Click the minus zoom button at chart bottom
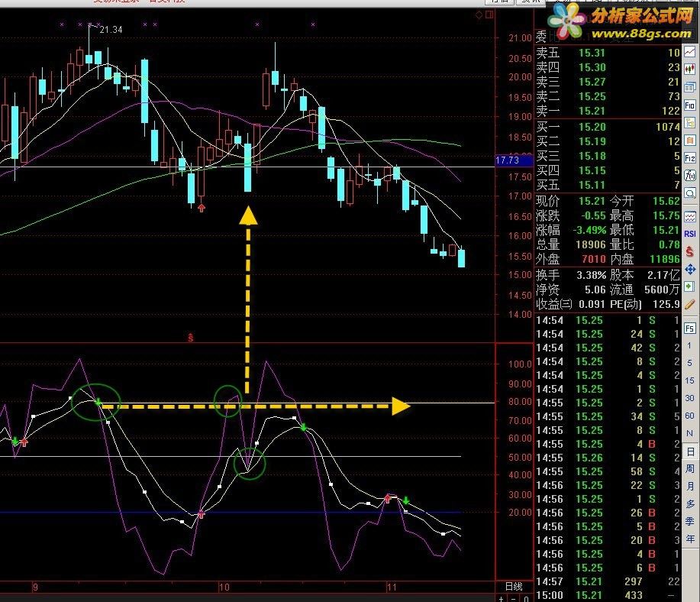 click(514, 598)
